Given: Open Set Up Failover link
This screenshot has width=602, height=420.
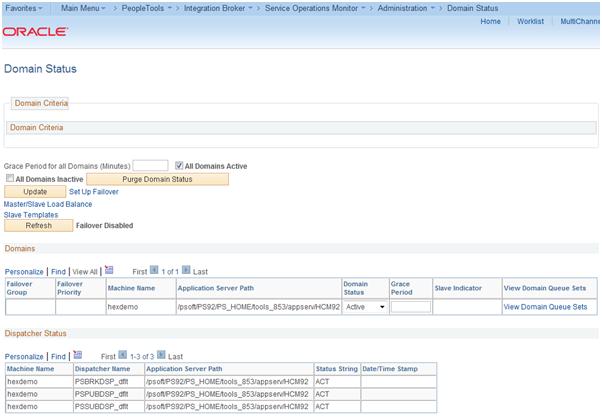Looking at the screenshot, I should 94,192.
